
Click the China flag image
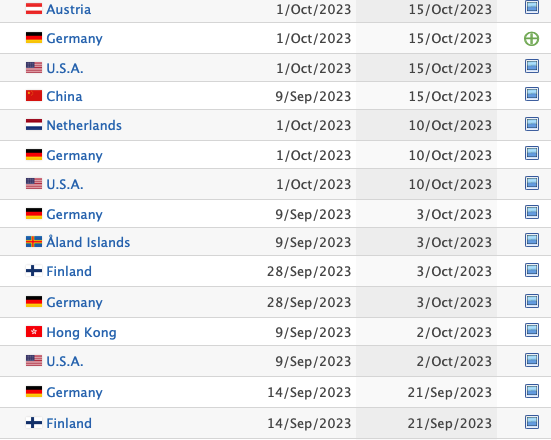coord(34,95)
